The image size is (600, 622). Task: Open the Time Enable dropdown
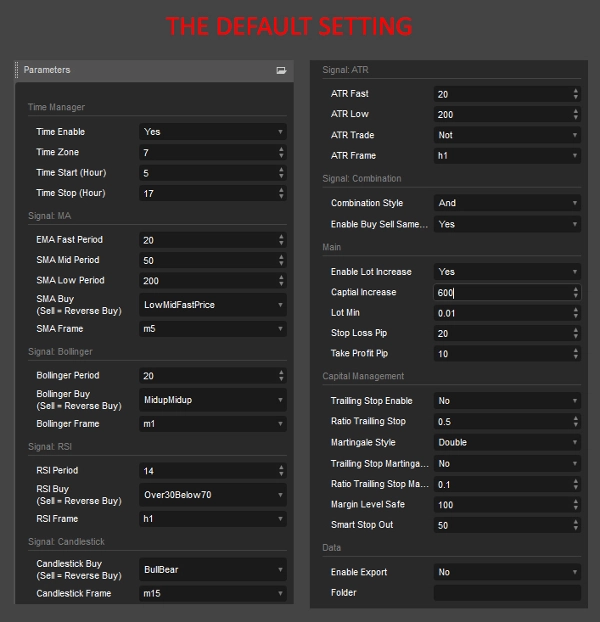pyautogui.click(x=213, y=132)
